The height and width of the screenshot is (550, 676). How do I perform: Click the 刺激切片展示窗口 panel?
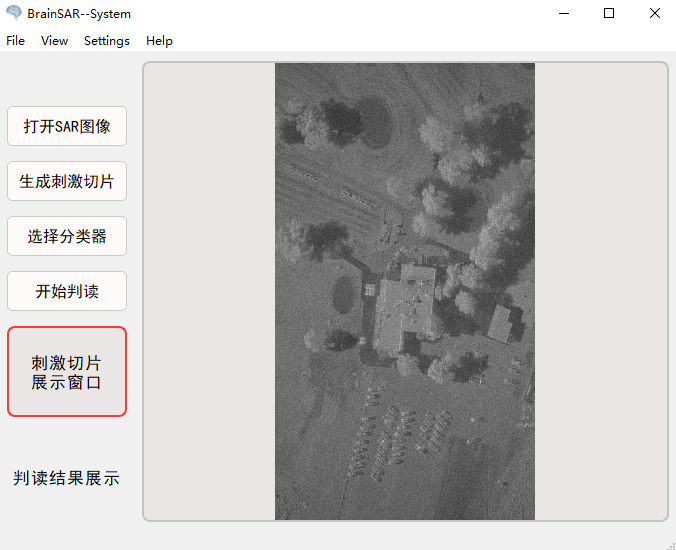tap(67, 372)
